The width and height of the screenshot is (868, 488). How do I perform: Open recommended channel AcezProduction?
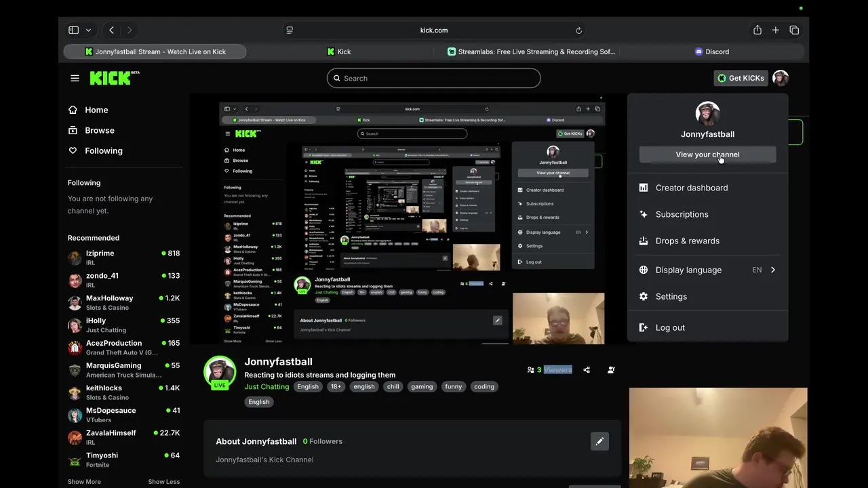123,347
